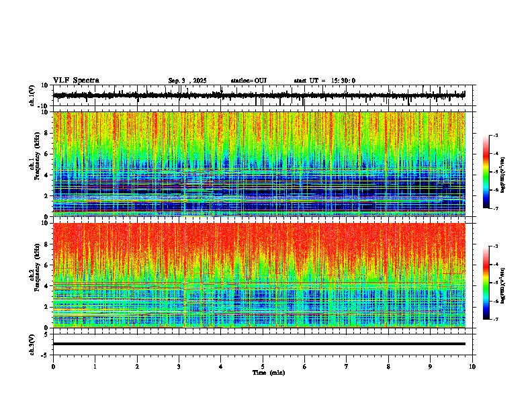Viewport: 532px width, 411px height.
Task: Click the ch.2 colorbar log(PSD) unit label
Action: click(x=503, y=285)
